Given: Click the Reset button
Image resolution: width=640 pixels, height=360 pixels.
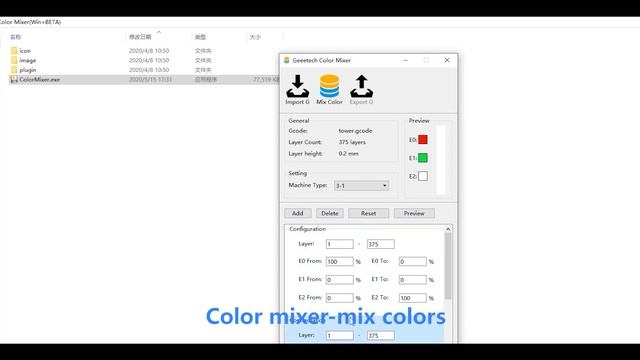Looking at the screenshot, I should click(x=368, y=213).
